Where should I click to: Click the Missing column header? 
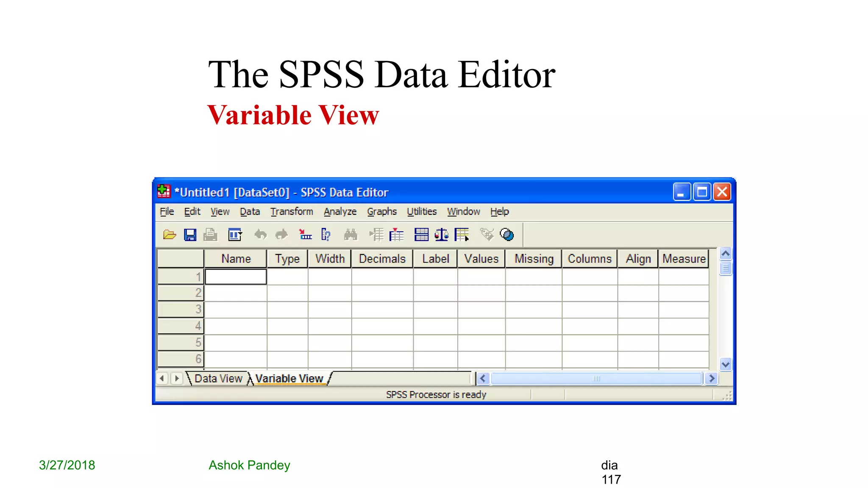coord(534,259)
